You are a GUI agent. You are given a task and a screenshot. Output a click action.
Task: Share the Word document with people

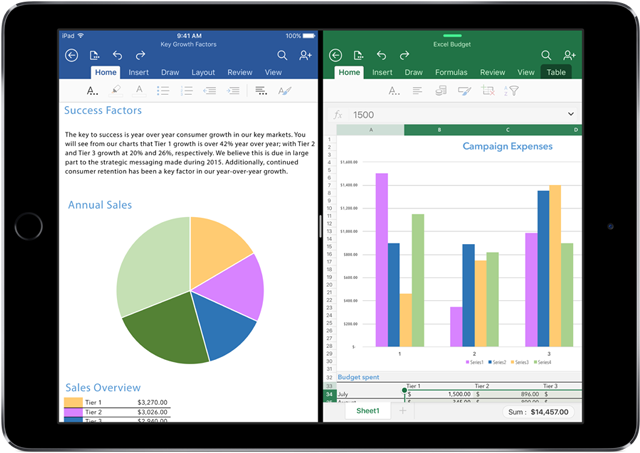[x=305, y=55]
